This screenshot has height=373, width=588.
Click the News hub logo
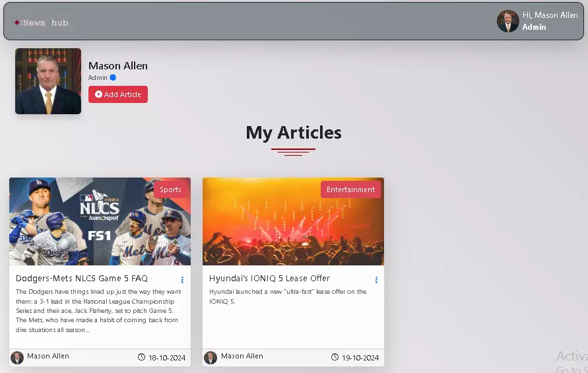(x=42, y=23)
